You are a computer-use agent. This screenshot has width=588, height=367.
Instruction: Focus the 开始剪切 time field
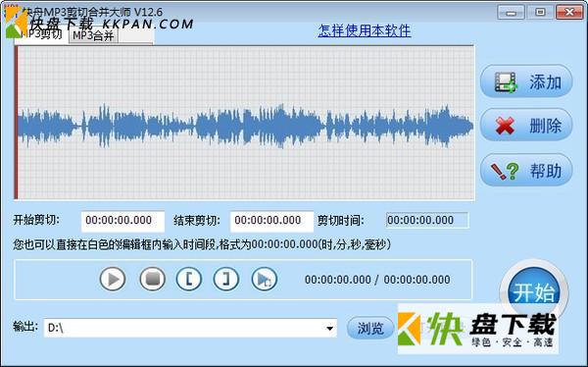(122, 221)
